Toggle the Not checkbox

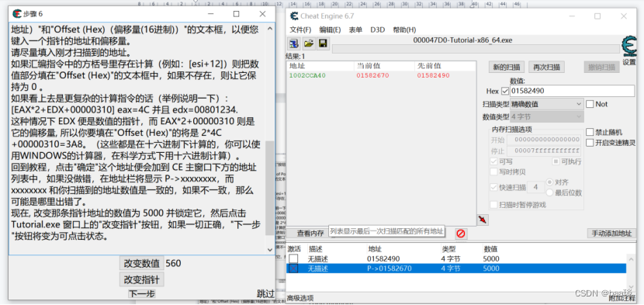point(590,104)
